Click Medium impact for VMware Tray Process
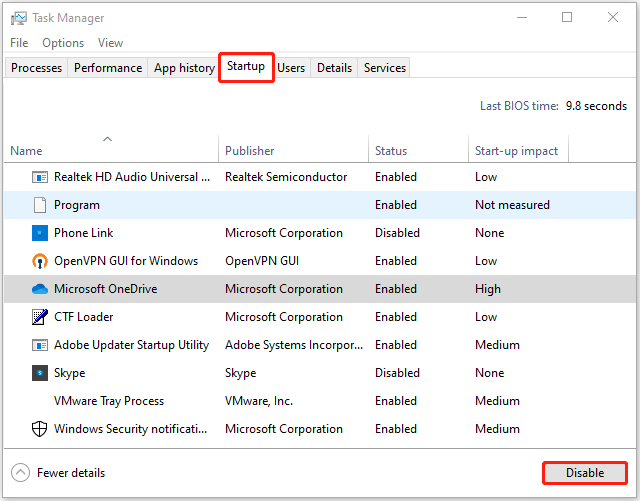640x501 pixels. (497, 401)
